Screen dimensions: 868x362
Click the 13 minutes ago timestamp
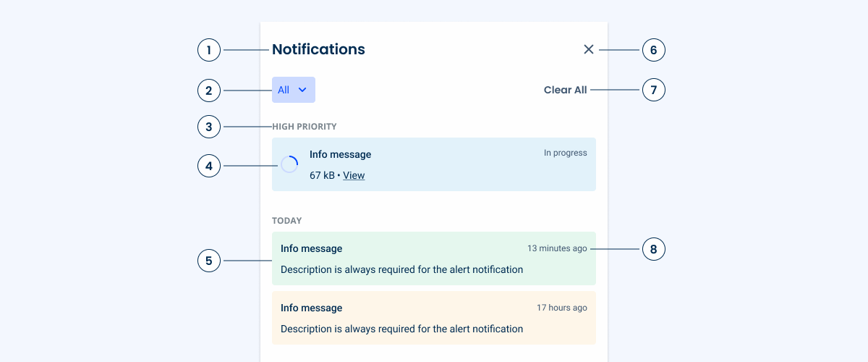tap(557, 248)
